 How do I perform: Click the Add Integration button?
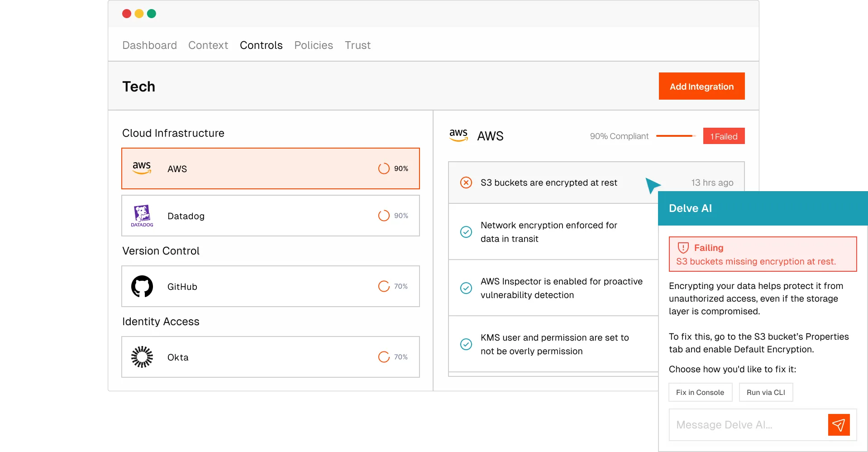click(701, 86)
